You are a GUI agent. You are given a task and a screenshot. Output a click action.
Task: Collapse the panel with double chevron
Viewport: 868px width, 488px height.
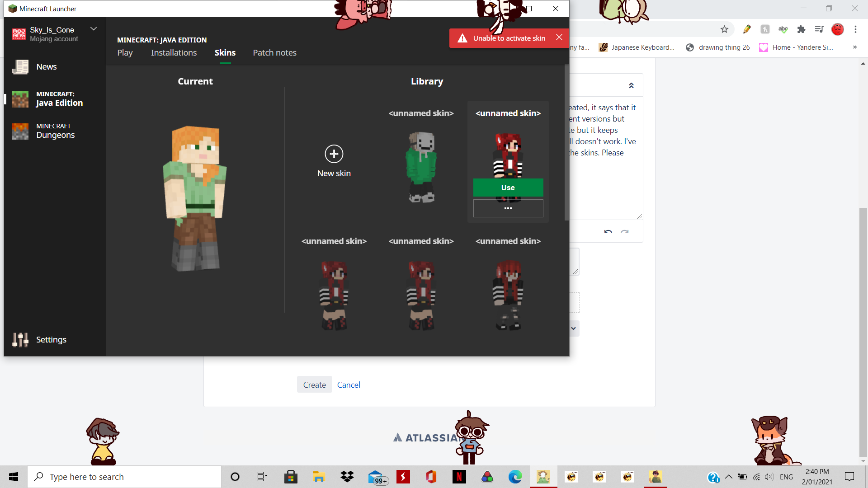click(x=631, y=86)
